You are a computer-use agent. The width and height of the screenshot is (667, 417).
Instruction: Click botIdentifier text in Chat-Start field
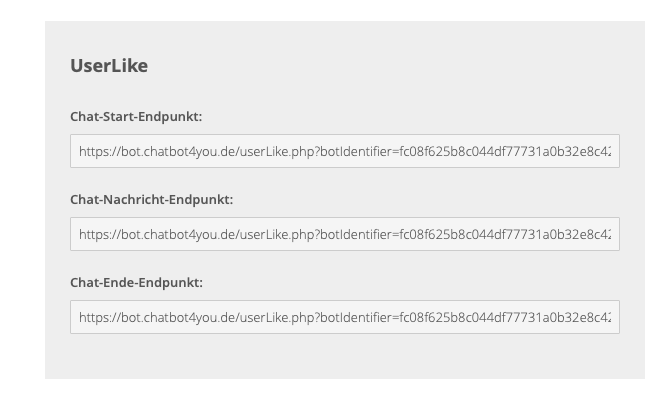pyautogui.click(x=358, y=151)
